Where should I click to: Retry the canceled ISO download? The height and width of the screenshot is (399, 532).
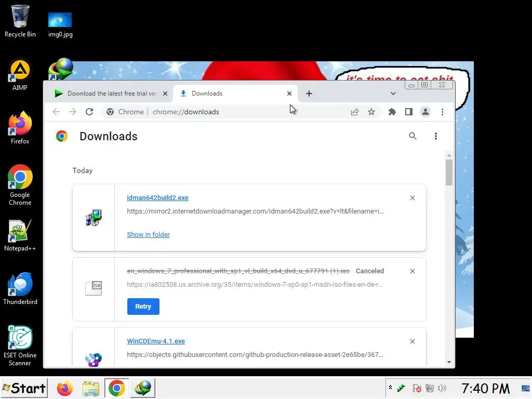(143, 307)
